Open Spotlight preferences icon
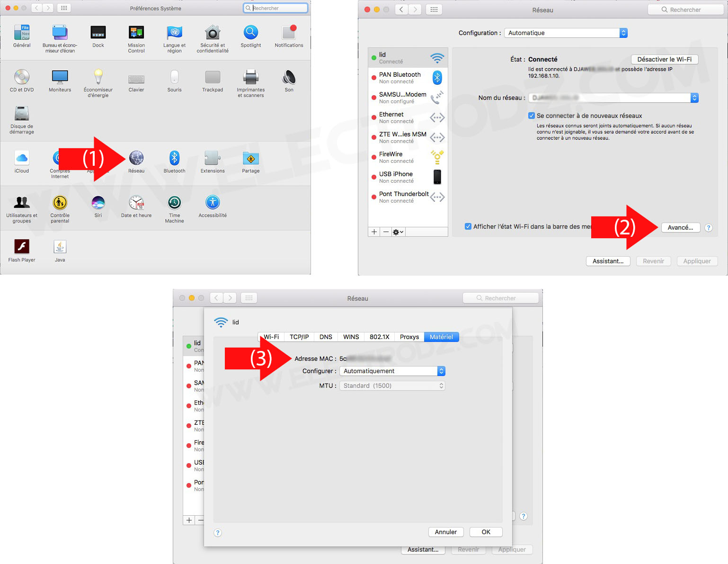Viewport: 728px width, 564px height. click(x=250, y=33)
